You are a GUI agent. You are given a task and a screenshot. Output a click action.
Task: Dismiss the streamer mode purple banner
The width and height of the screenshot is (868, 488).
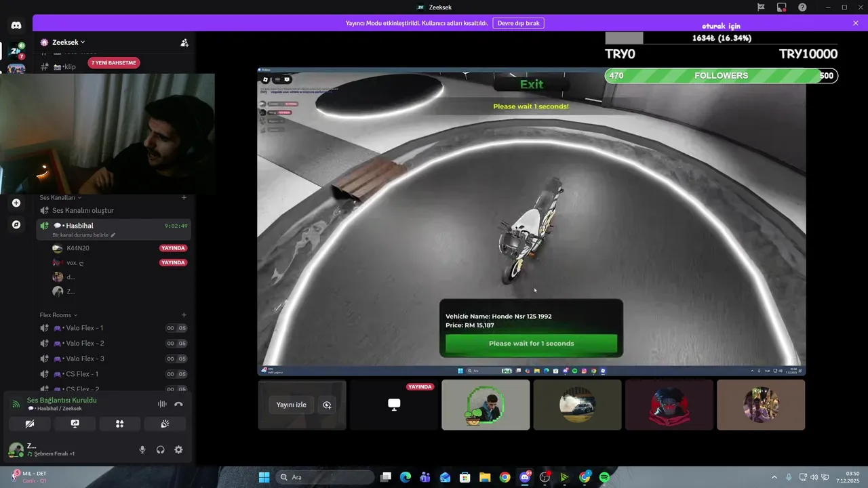856,23
